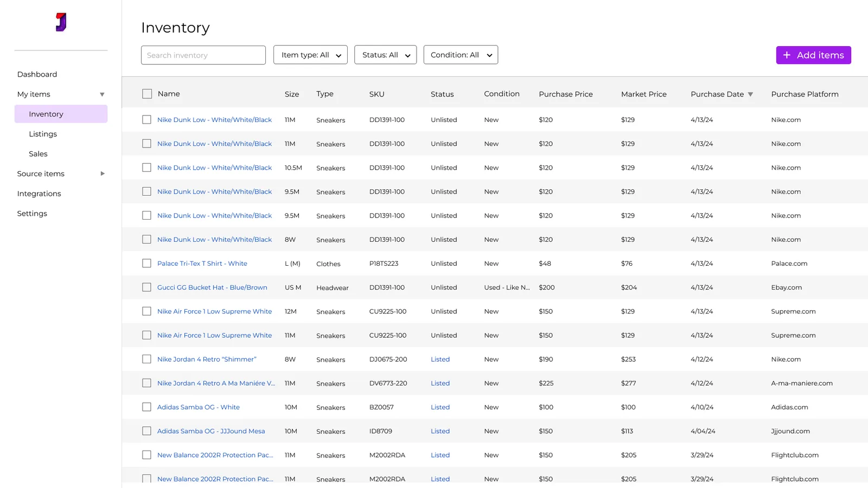Click the 4/10/24 purchase date cell
This screenshot has width=868, height=488.
[x=702, y=407]
